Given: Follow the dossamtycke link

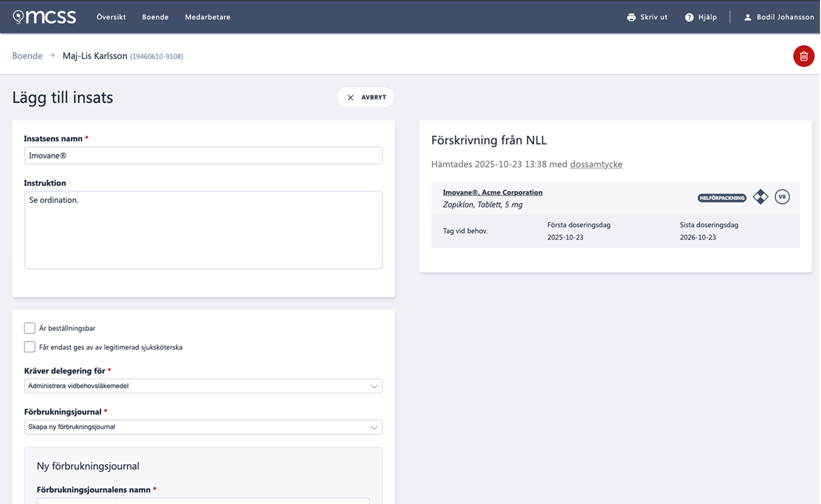Looking at the screenshot, I should click(596, 164).
